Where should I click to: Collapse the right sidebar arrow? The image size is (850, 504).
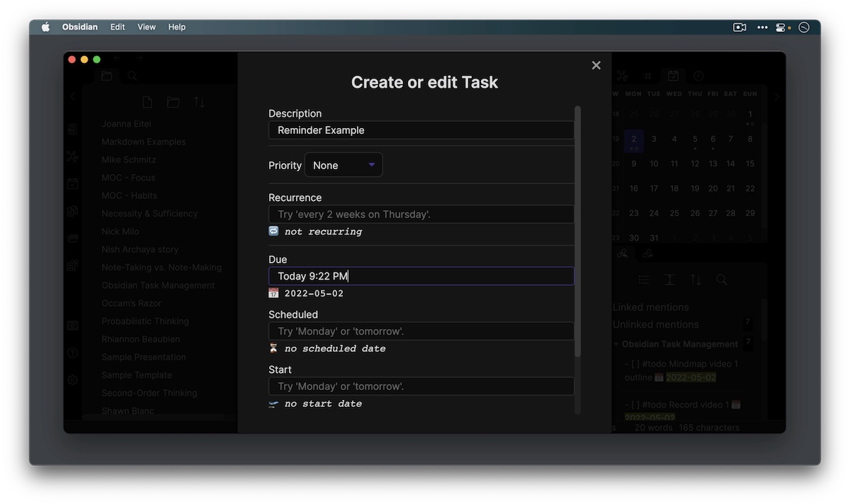point(776,97)
